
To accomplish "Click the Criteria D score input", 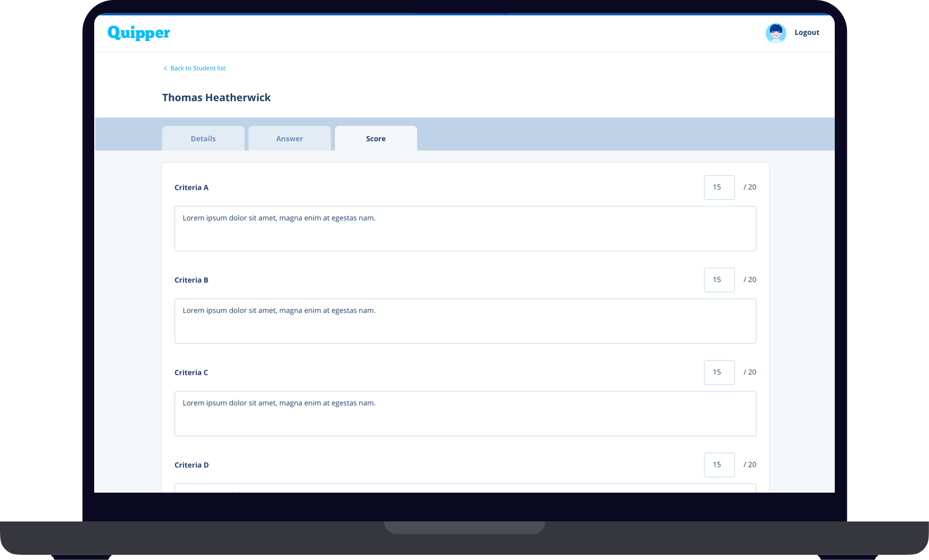I will click(719, 465).
